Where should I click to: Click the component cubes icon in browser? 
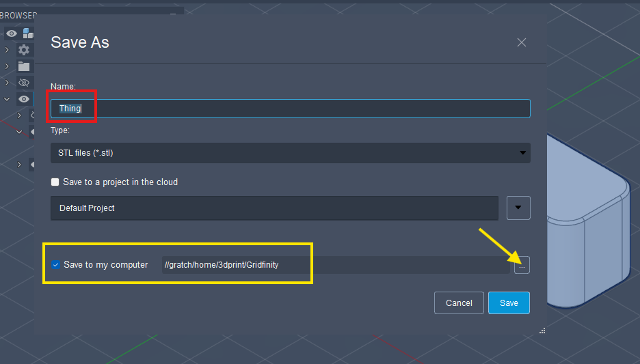pos(27,33)
